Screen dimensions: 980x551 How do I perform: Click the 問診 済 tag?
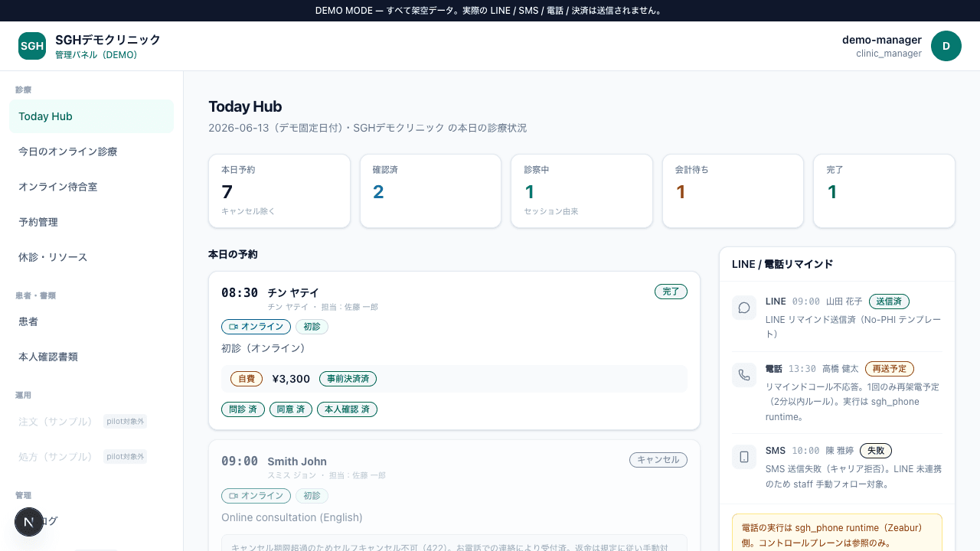[x=243, y=409]
